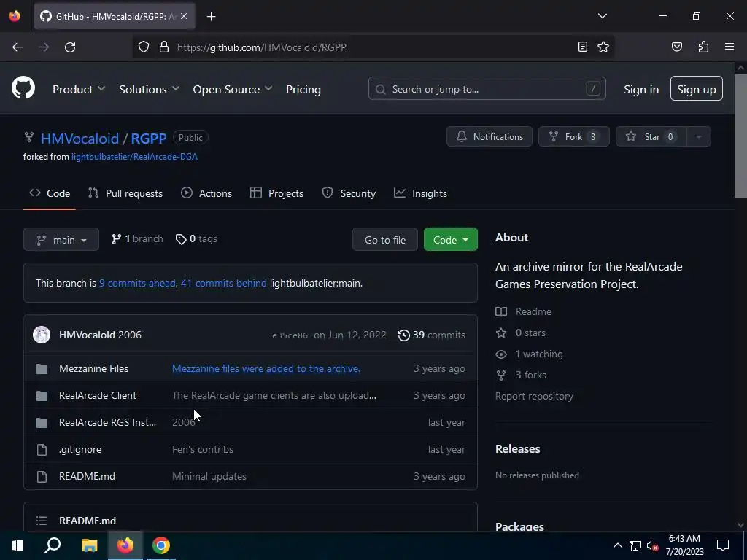Click the HMVocaloid avatar image
747x560 pixels.
click(x=42, y=335)
